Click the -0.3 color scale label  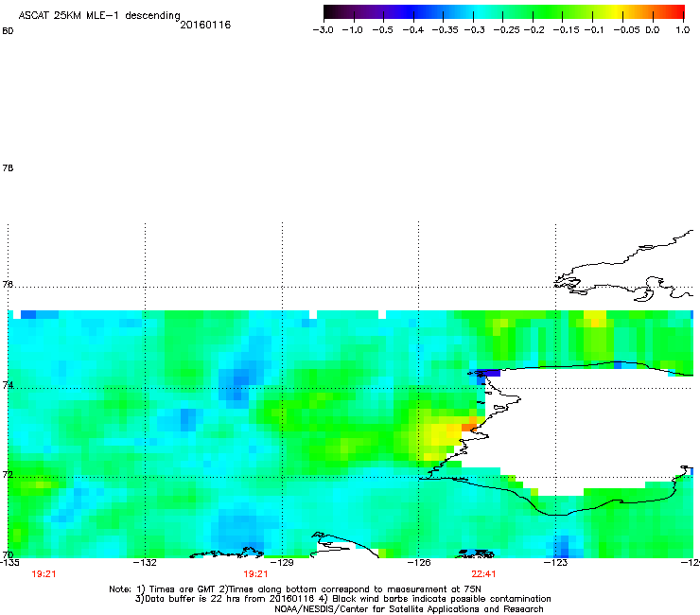(x=475, y=30)
